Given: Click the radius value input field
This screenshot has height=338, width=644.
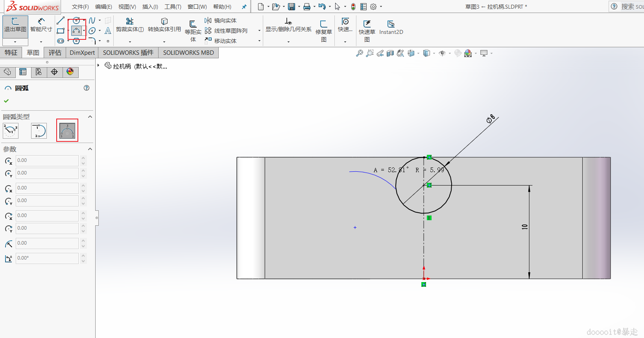Looking at the screenshot, I should coord(47,243).
